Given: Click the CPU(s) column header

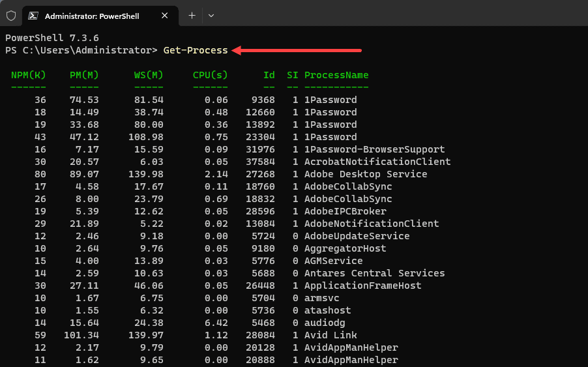Looking at the screenshot, I should coord(210,75).
